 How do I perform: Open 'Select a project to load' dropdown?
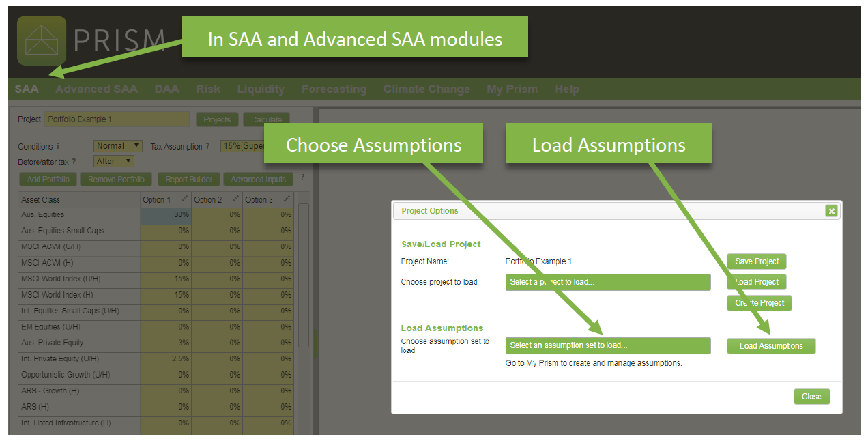608,282
